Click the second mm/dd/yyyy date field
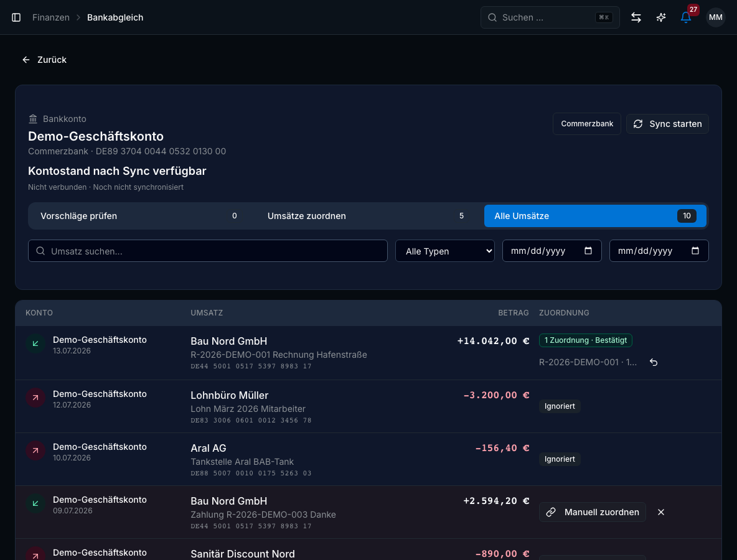This screenshot has width=737, height=560. [659, 251]
